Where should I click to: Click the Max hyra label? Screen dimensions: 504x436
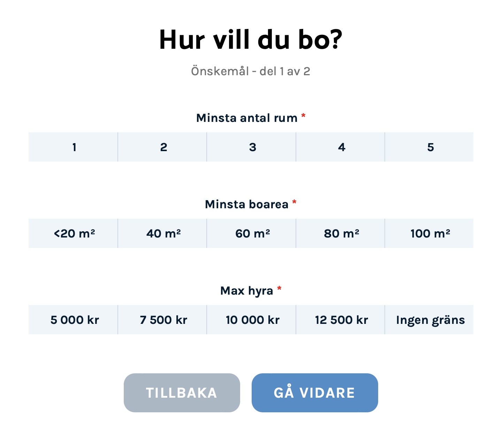247,290
